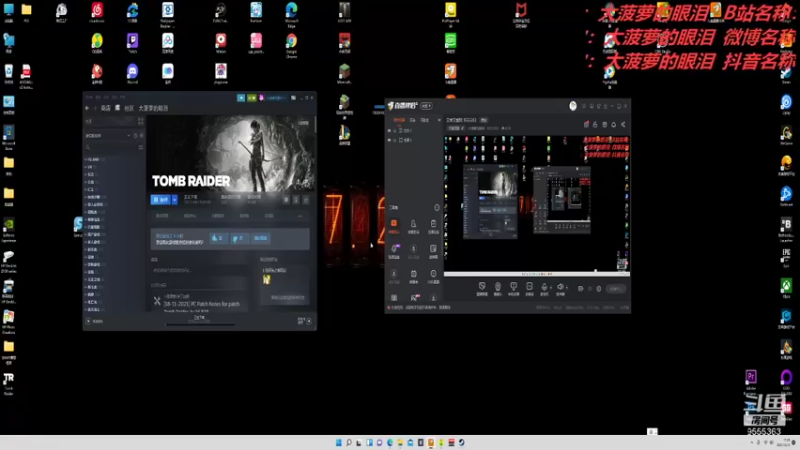Open the 大菠萝的眼泪 profile tab in Steam
The height and width of the screenshot is (450, 800).
153,108
